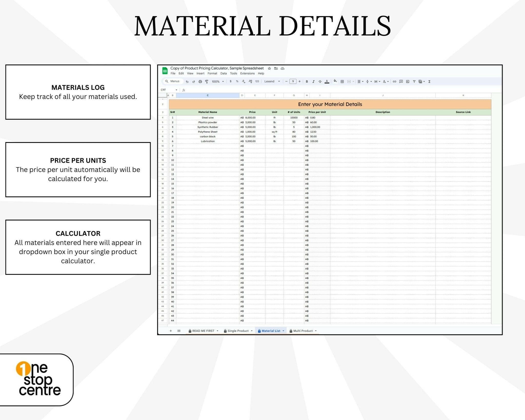Open the text color picker
This screenshot has width=525, height=420.
(327, 82)
